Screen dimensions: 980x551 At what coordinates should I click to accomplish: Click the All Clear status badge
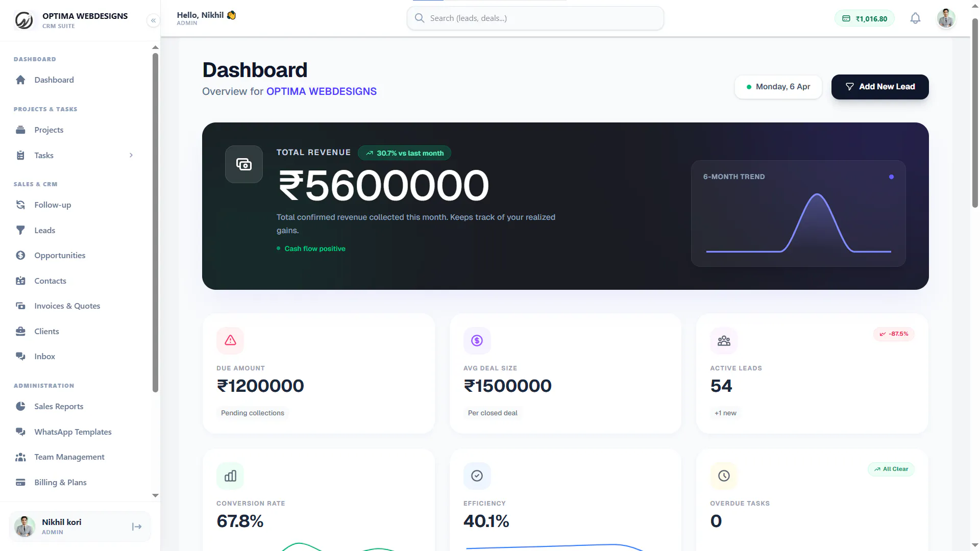point(891,469)
